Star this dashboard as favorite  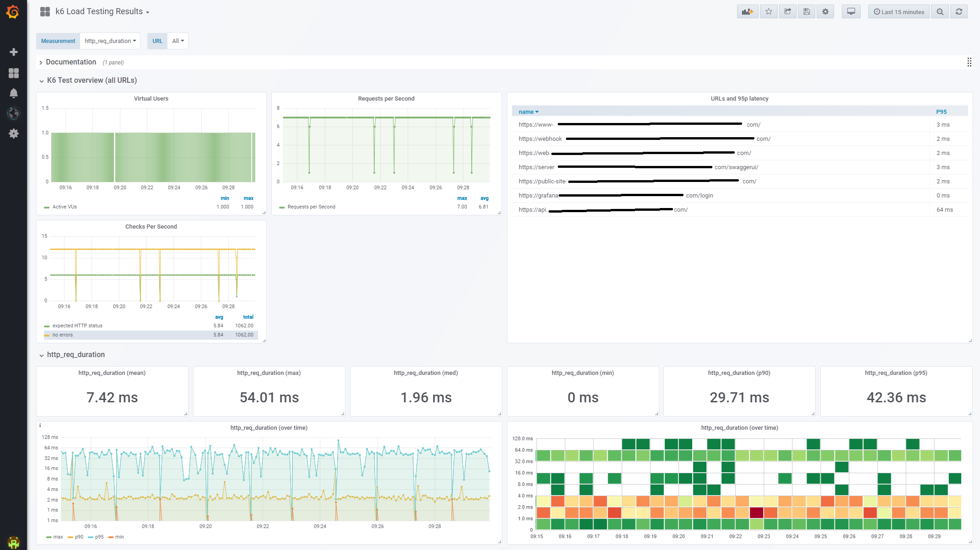click(769, 12)
